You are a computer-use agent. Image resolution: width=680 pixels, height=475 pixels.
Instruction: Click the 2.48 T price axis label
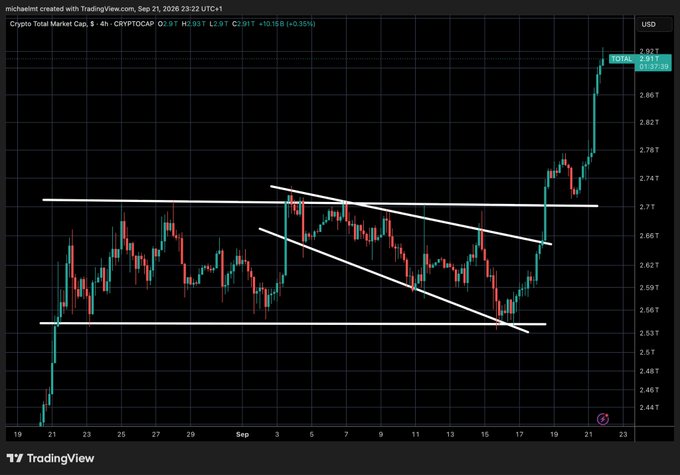(649, 371)
